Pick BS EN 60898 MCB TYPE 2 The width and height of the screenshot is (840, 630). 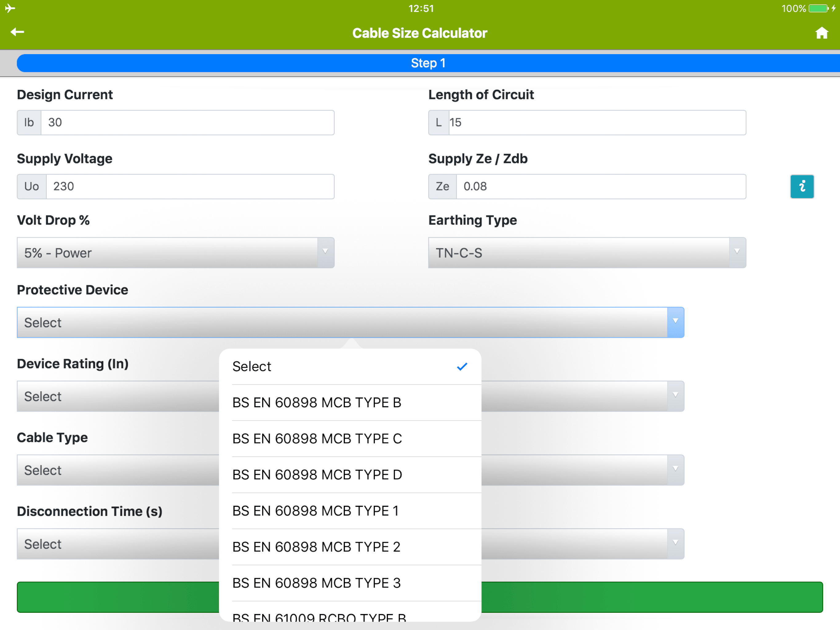click(349, 547)
